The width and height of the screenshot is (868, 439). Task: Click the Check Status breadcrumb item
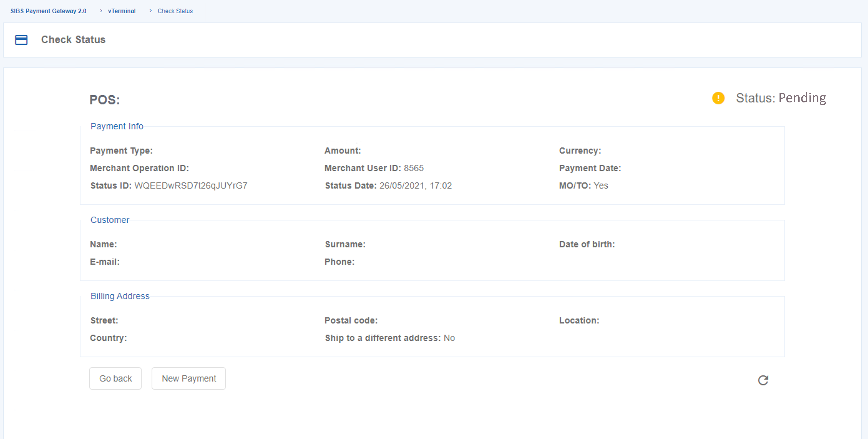[175, 11]
